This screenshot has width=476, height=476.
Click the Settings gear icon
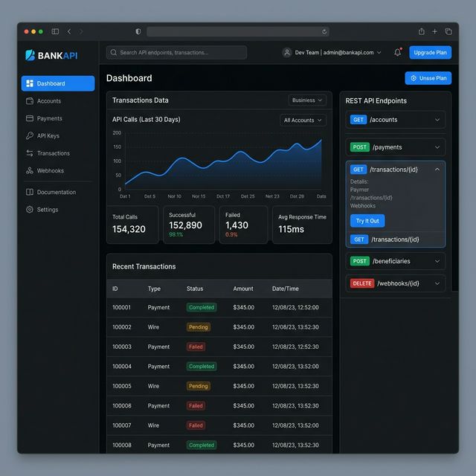pos(30,210)
